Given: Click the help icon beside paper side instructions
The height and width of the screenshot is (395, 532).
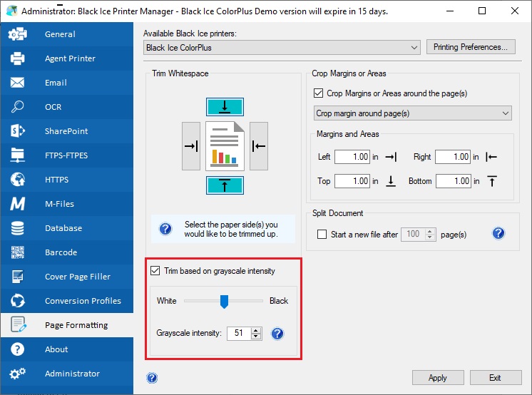Looking at the screenshot, I should pos(165,229).
